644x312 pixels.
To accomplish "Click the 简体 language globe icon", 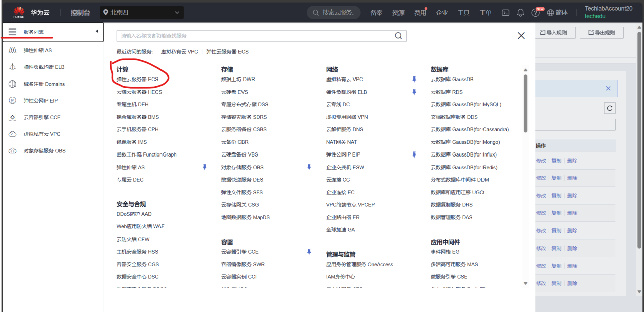I will tap(550, 12).
